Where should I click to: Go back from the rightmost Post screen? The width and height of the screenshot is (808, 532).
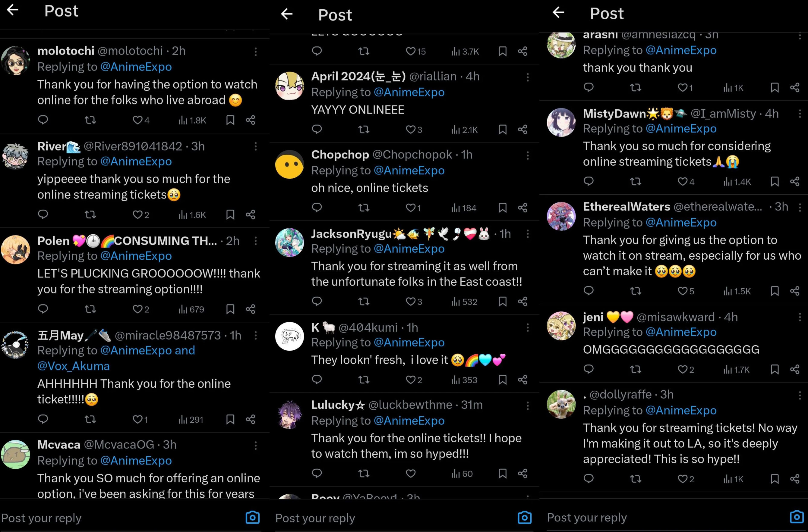click(x=558, y=13)
